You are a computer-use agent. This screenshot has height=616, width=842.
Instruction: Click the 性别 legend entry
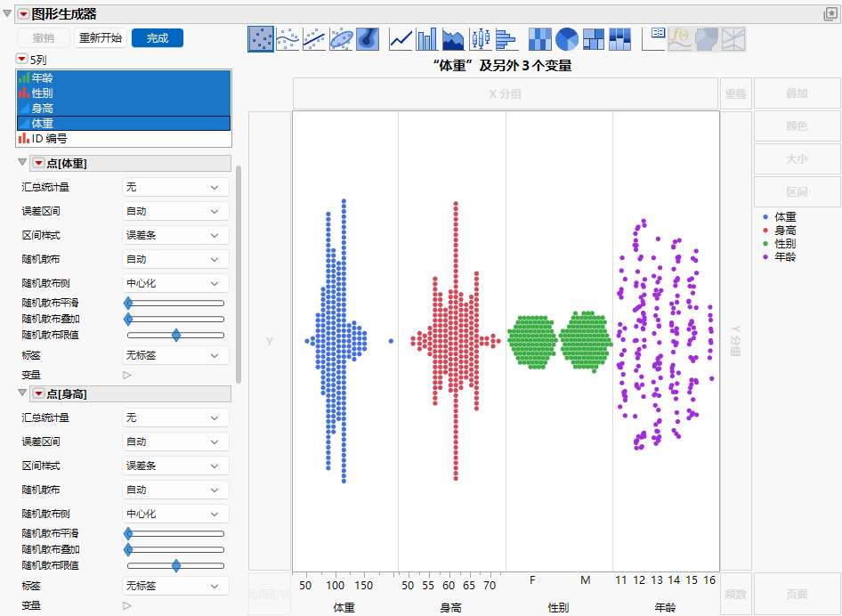(x=780, y=244)
